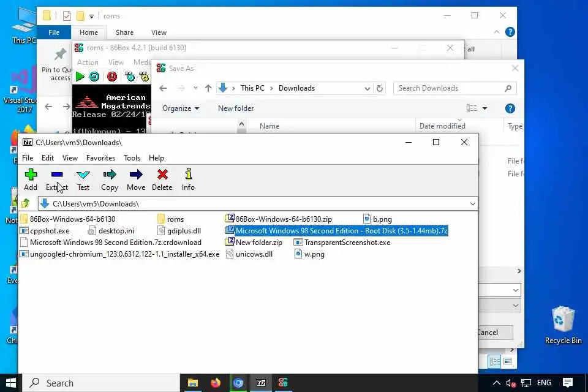This screenshot has width=588, height=392.
Task: Select New folder.zip in 7-Zip
Action: [x=254, y=243]
